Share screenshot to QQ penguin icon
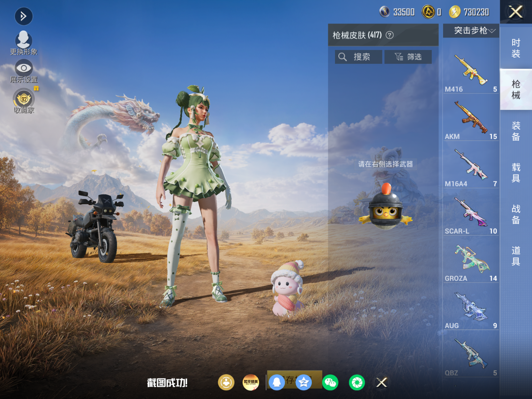This screenshot has height=399, width=532. pos(277,382)
